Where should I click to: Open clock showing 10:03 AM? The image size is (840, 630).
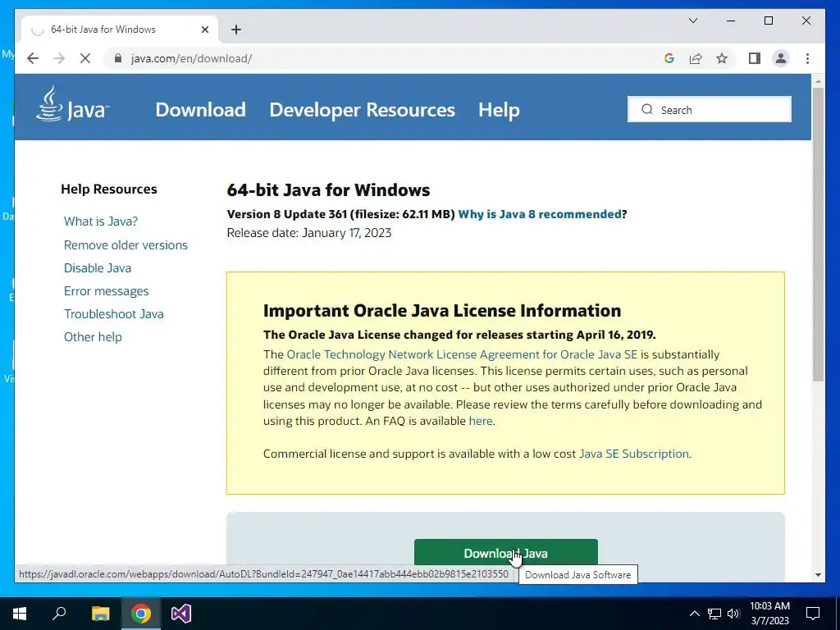(769, 614)
